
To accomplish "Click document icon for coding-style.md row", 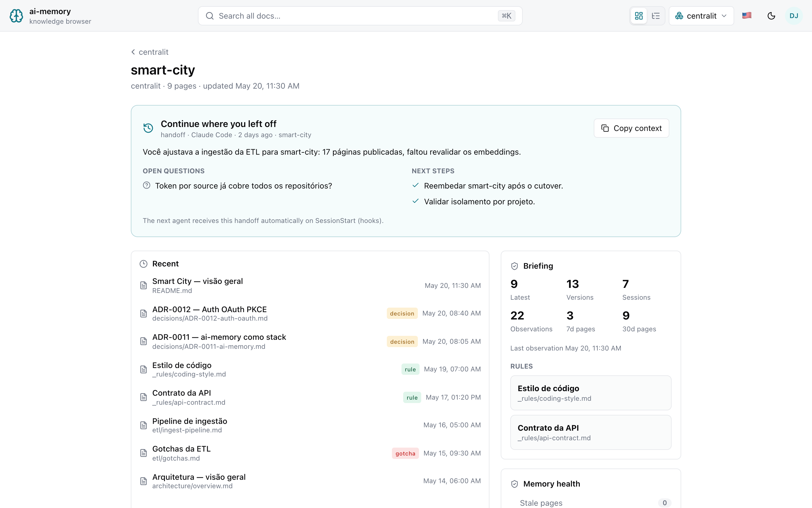I will [x=143, y=370].
